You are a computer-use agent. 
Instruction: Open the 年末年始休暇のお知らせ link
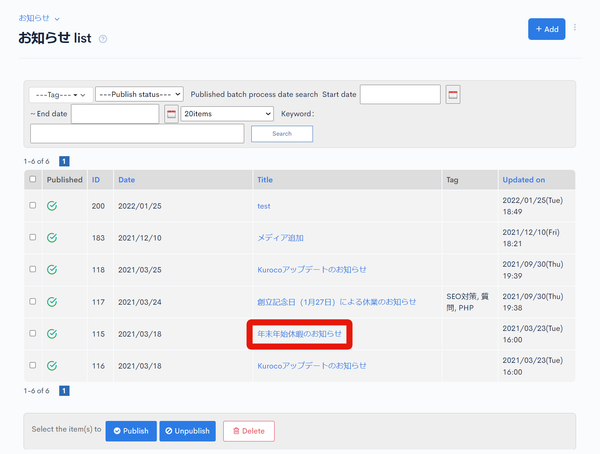(299, 334)
